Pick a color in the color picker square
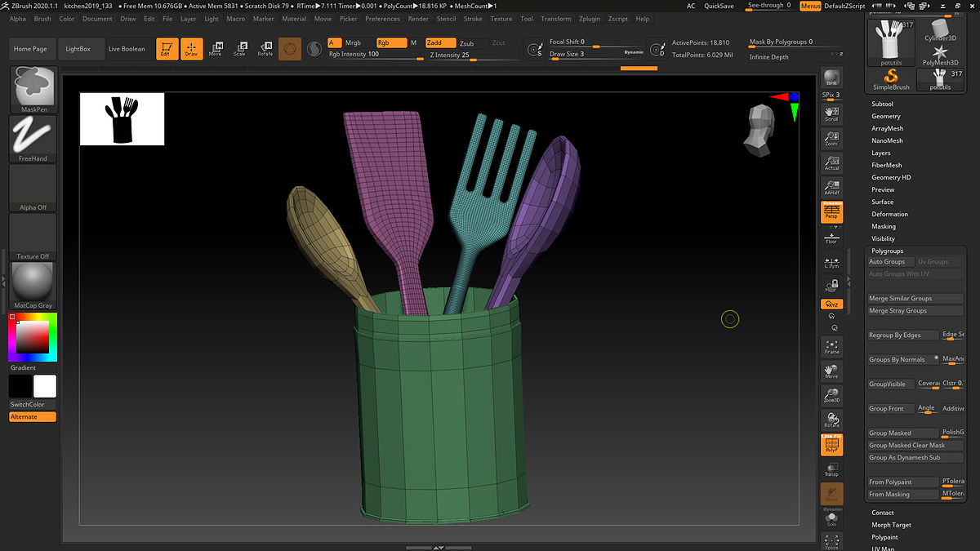 click(x=32, y=337)
